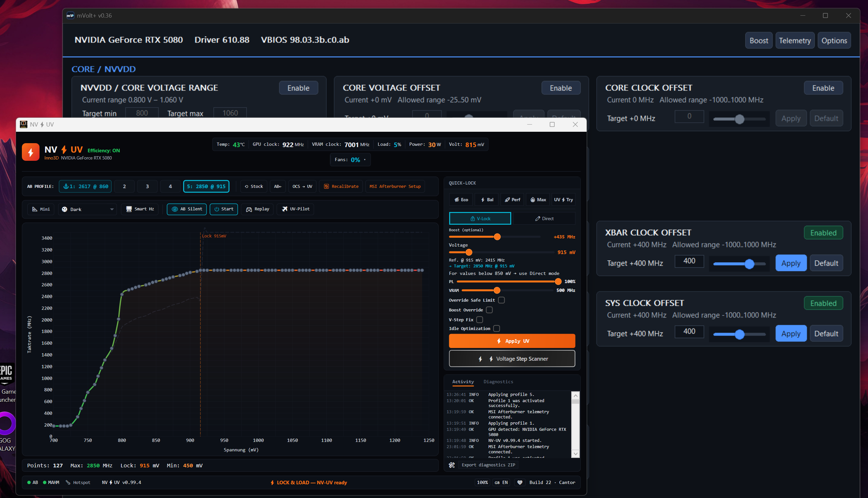Open MSI Afterburner Setup
Screen dimensions: 868x498
395,187
